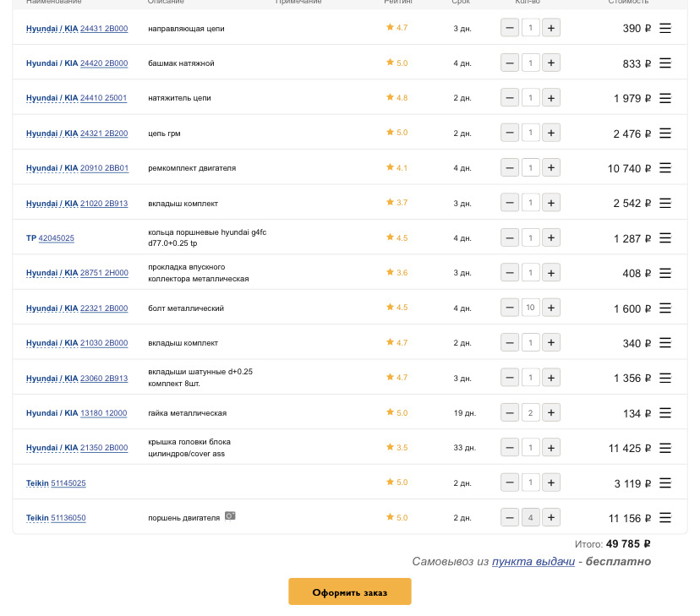700x616 pixels.
Task: Open row menu for крышка головки блока item
Action: pos(664,448)
